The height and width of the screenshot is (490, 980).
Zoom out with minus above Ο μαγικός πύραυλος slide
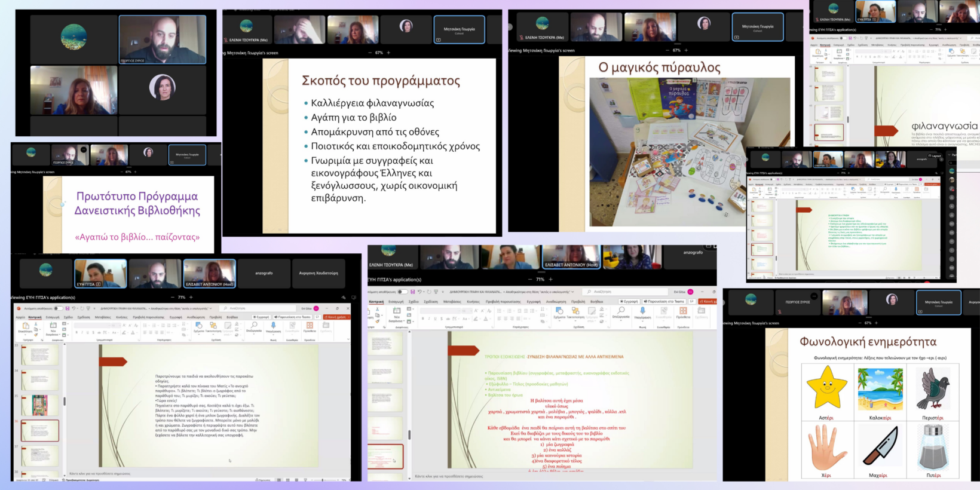point(667,50)
